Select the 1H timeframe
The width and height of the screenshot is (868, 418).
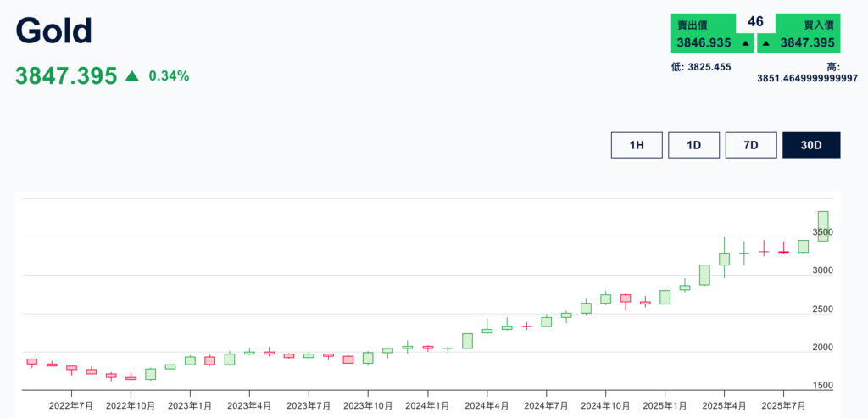tap(637, 145)
